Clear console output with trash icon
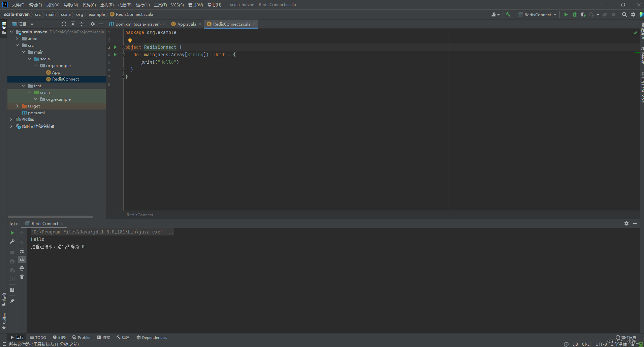644x347 pixels. pos(22,277)
